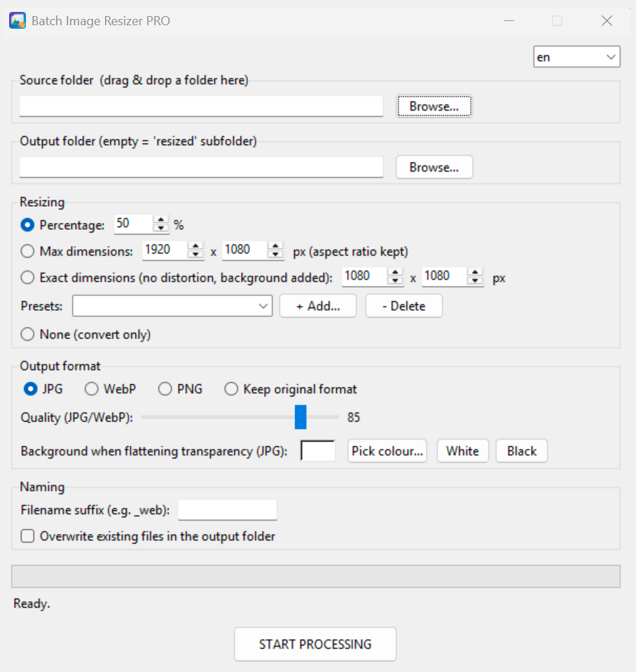The width and height of the screenshot is (636, 672).
Task: Decrease the Percentage value with down arrow
Action: [161, 229]
